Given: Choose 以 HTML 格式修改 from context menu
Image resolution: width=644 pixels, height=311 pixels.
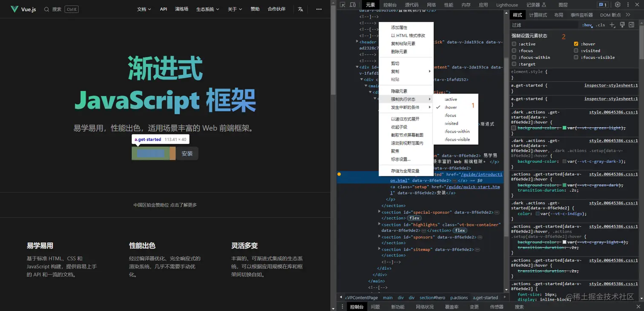Looking at the screenshot, I should 406,36.
